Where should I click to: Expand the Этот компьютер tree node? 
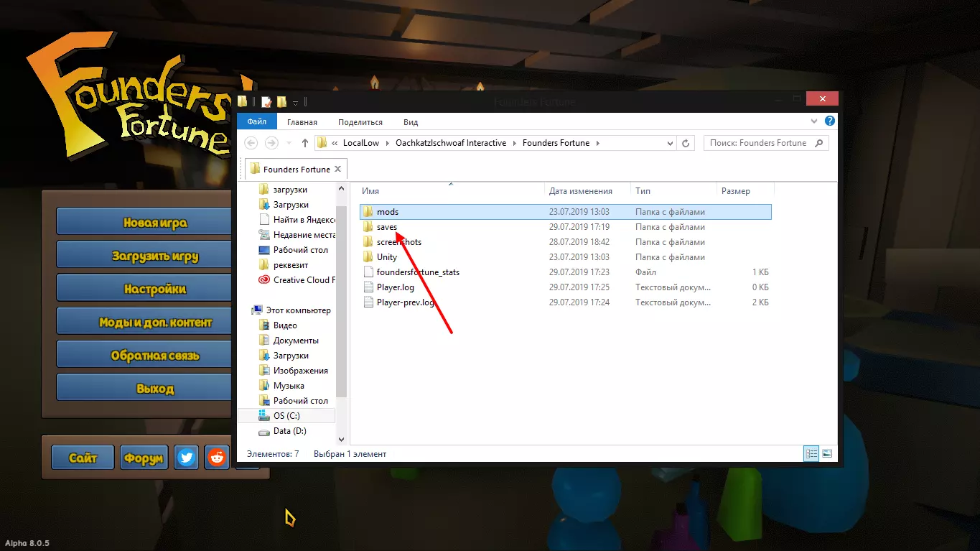pos(246,310)
